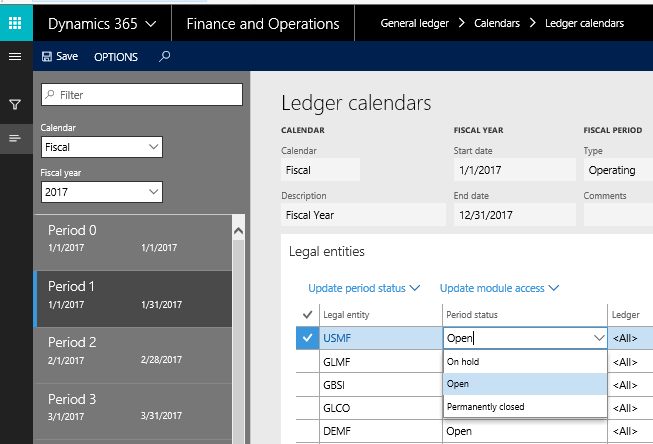Sort by Legal entity column header

[x=346, y=315]
